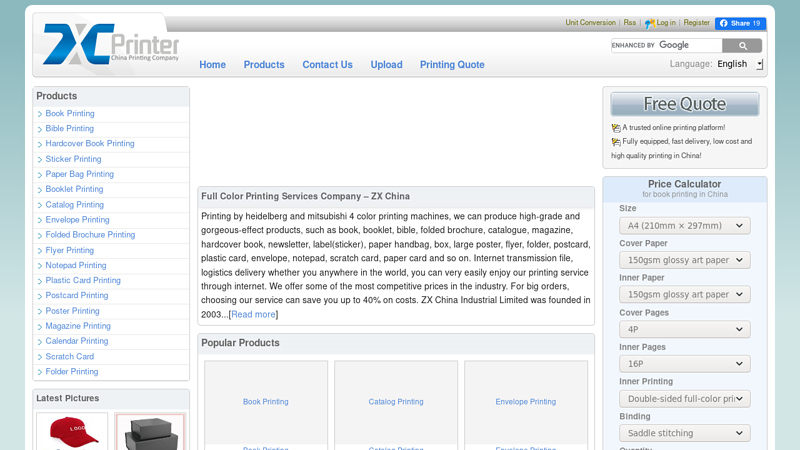Open Notepad Printing in sidebar

(x=76, y=265)
